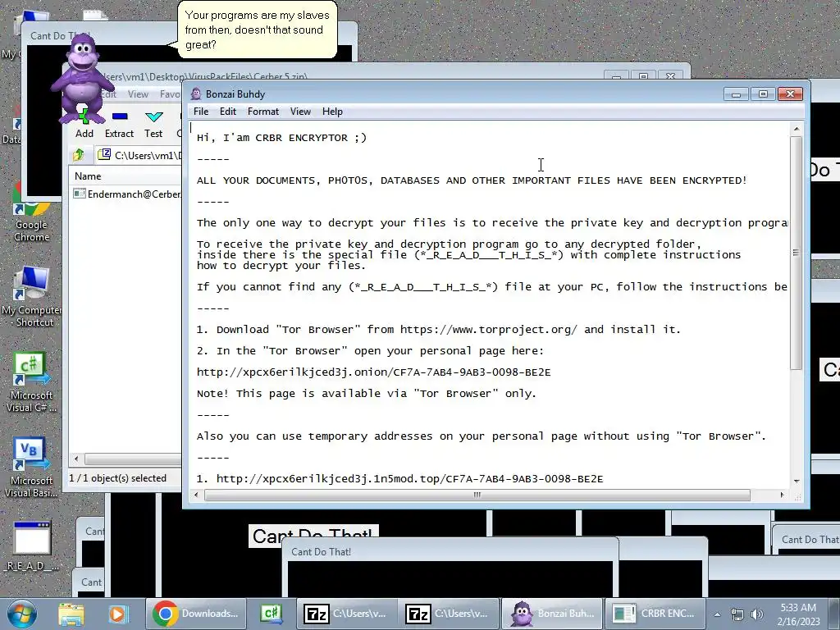The image size is (840, 630).
Task: Open the Help menu in notepad
Action: [x=332, y=112]
